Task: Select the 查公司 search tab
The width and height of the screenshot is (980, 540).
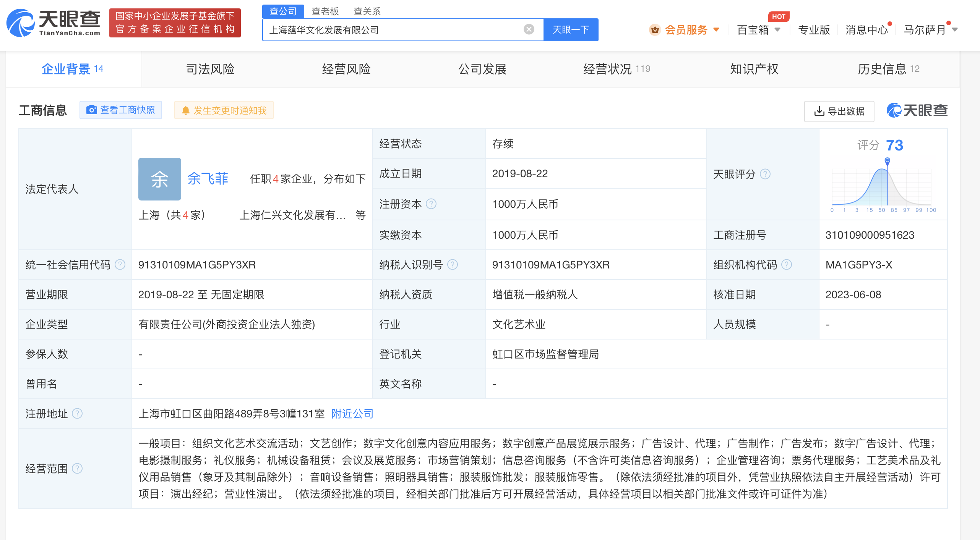Action: [x=283, y=11]
